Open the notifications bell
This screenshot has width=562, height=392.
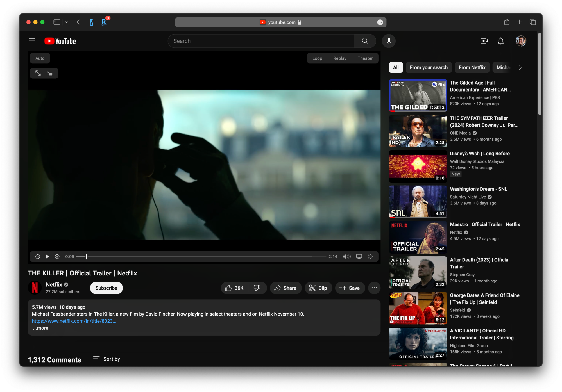[501, 41]
